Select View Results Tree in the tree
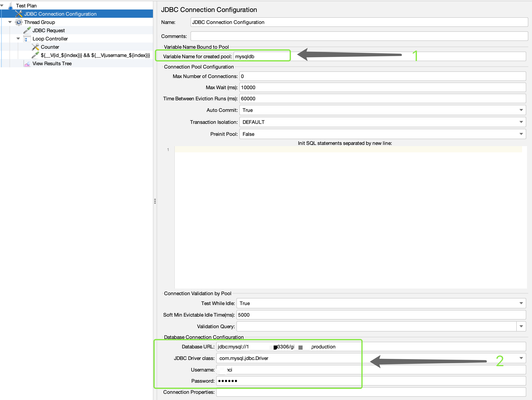The image size is (532, 400). [52, 64]
